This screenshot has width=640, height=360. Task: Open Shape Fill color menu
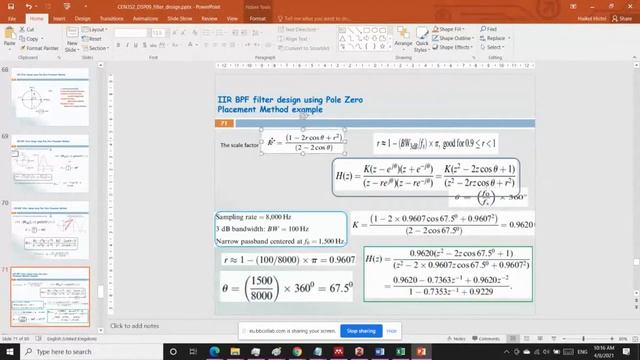448,29
